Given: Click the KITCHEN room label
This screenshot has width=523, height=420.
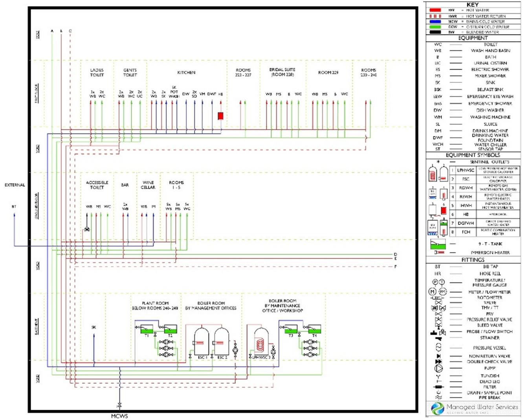Looking at the screenshot, I should [x=186, y=73].
